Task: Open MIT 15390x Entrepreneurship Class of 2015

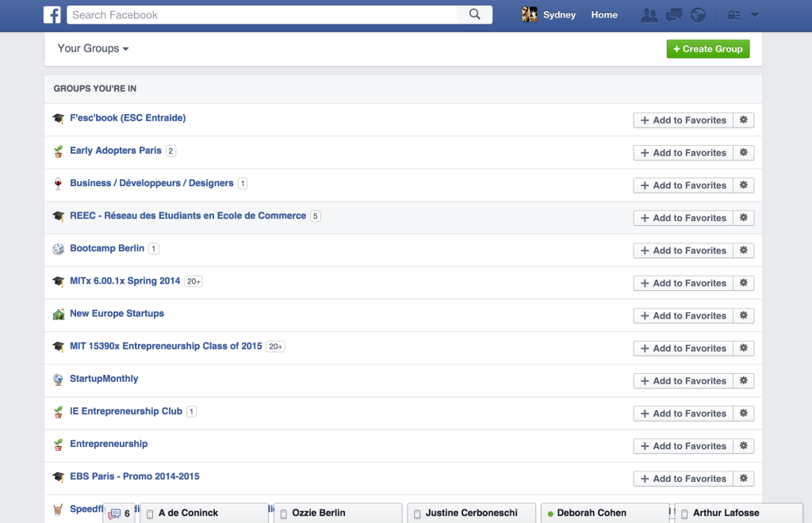Action: (166, 346)
